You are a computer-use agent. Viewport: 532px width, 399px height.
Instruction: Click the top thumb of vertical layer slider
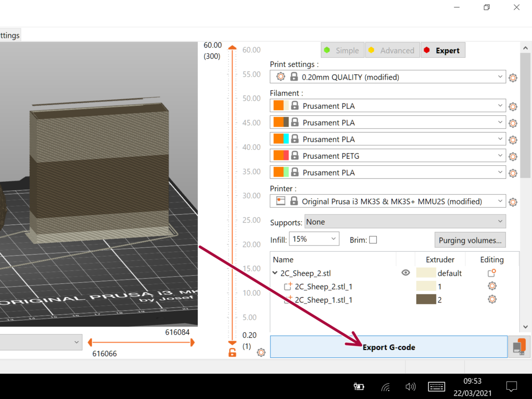[x=232, y=48]
